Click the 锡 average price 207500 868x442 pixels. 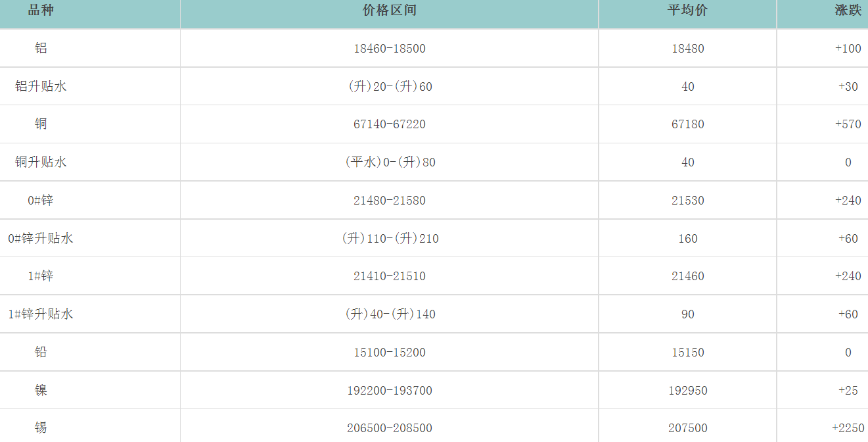(x=687, y=428)
